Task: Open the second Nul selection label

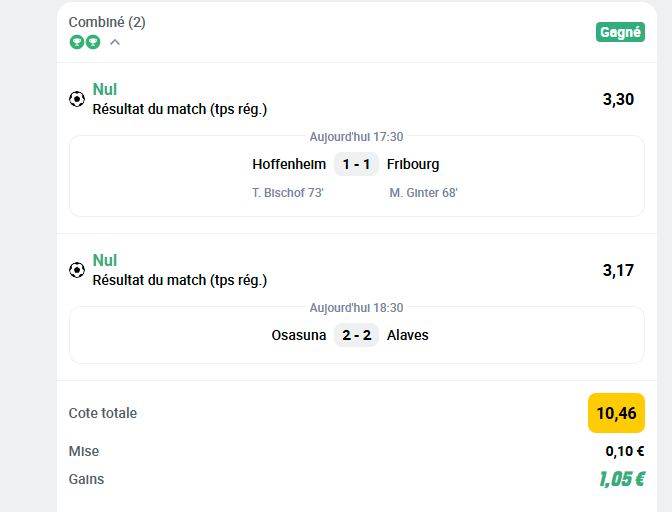Action: click(105, 260)
